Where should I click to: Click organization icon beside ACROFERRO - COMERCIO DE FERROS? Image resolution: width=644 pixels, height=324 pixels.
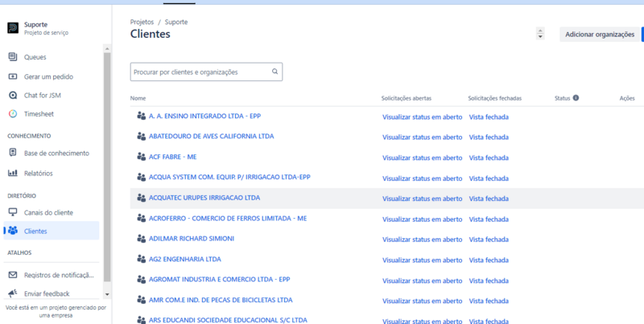[142, 218]
